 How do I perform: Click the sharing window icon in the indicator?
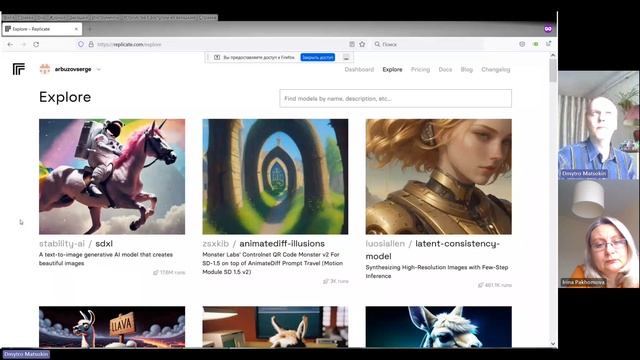[x=217, y=58]
